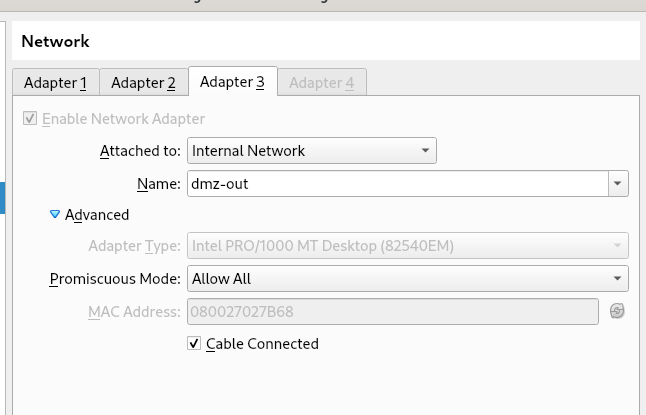The height and width of the screenshot is (415, 646).
Task: Select the Adapter 3 tab
Action: pyautogui.click(x=232, y=82)
